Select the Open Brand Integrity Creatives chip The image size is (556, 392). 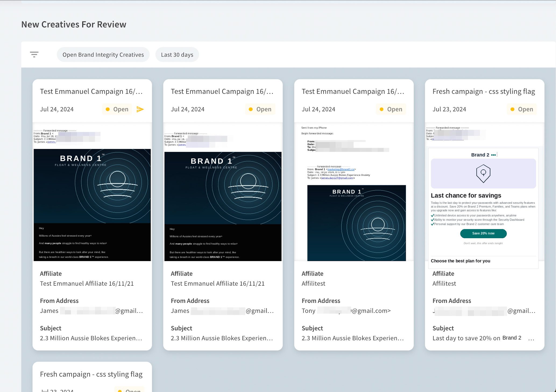coord(103,55)
